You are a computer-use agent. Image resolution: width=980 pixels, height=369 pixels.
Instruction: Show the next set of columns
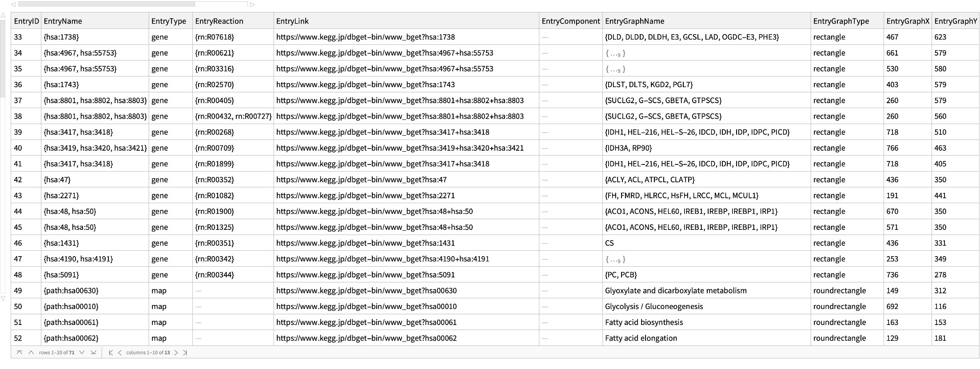tap(177, 353)
